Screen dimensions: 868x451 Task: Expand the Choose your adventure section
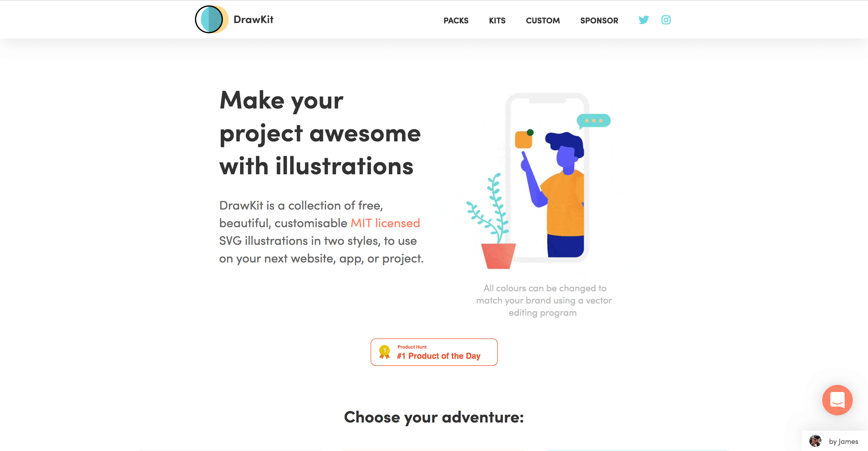(x=433, y=417)
